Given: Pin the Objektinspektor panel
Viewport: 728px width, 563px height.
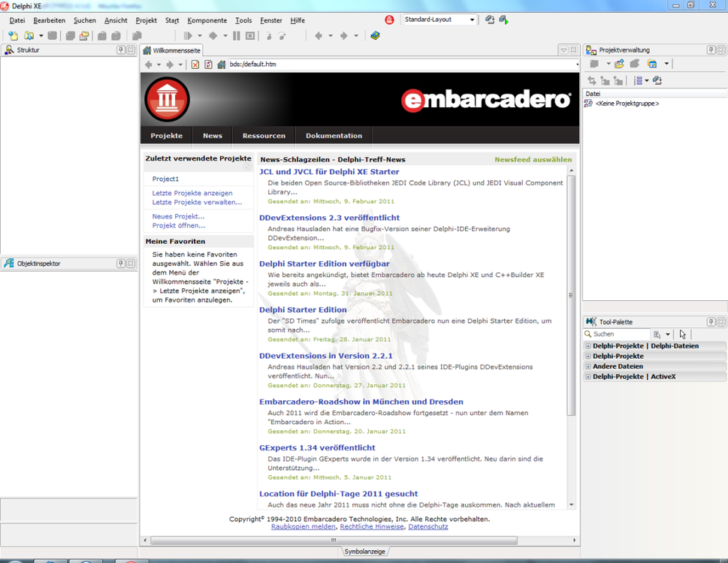Looking at the screenshot, I should [121, 263].
